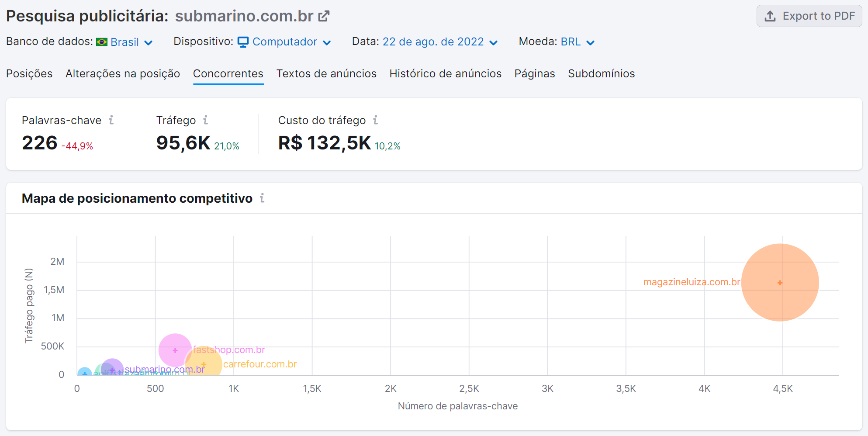Screen dimensions: 868x436
Task: Open submarino.com.br external link icon
Action: pos(324,16)
